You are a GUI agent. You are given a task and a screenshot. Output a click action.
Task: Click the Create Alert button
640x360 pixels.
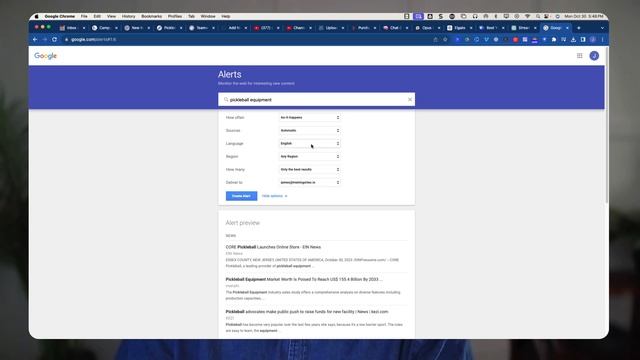click(241, 196)
